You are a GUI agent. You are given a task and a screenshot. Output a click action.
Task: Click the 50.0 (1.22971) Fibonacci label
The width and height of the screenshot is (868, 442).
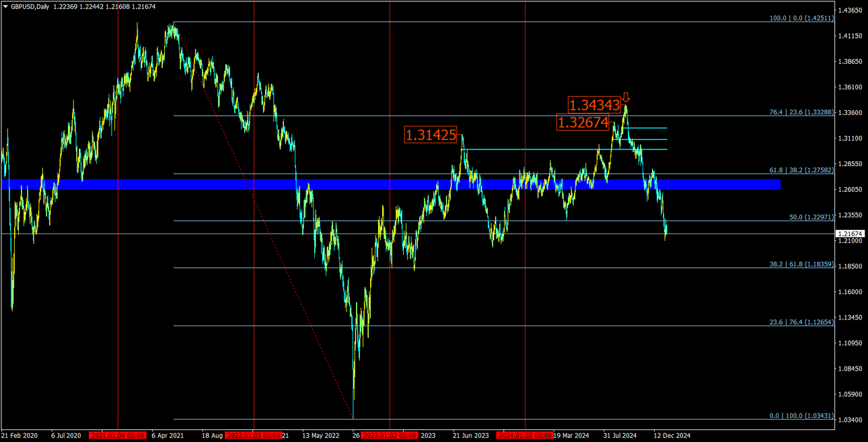(811, 217)
